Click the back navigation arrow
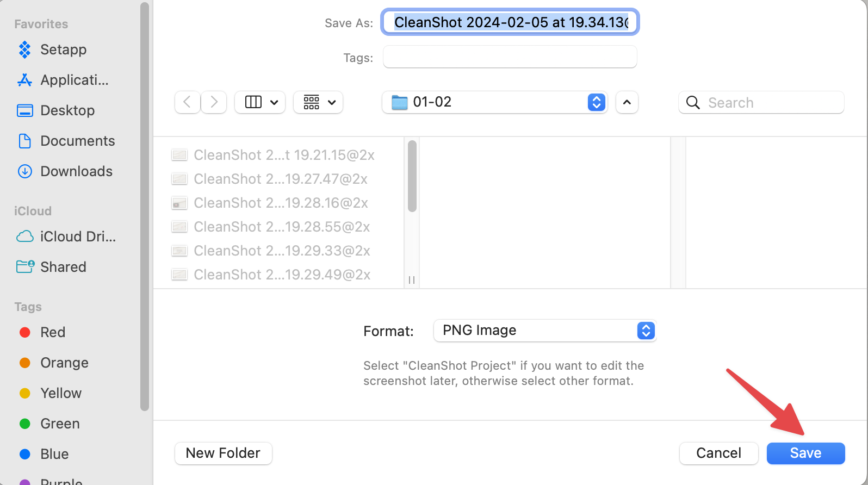The image size is (868, 485). click(x=187, y=102)
